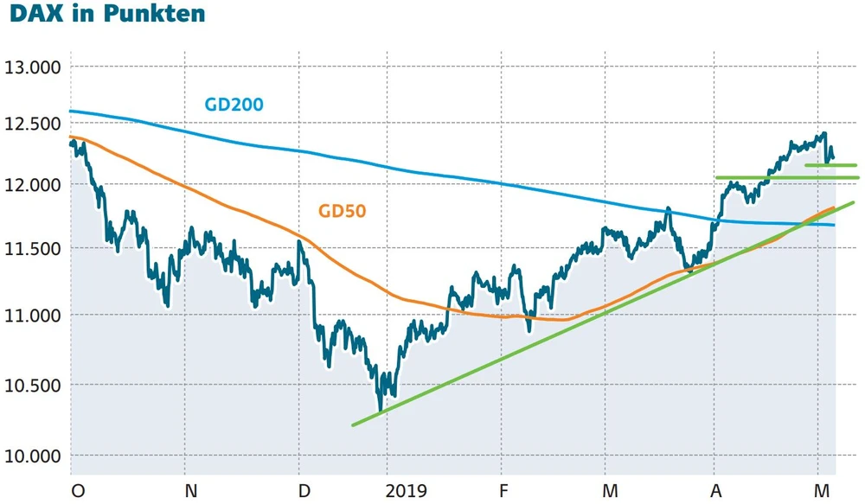The height and width of the screenshot is (504, 865).
Task: Select the A month label on x-axis
Action: pyautogui.click(x=715, y=491)
